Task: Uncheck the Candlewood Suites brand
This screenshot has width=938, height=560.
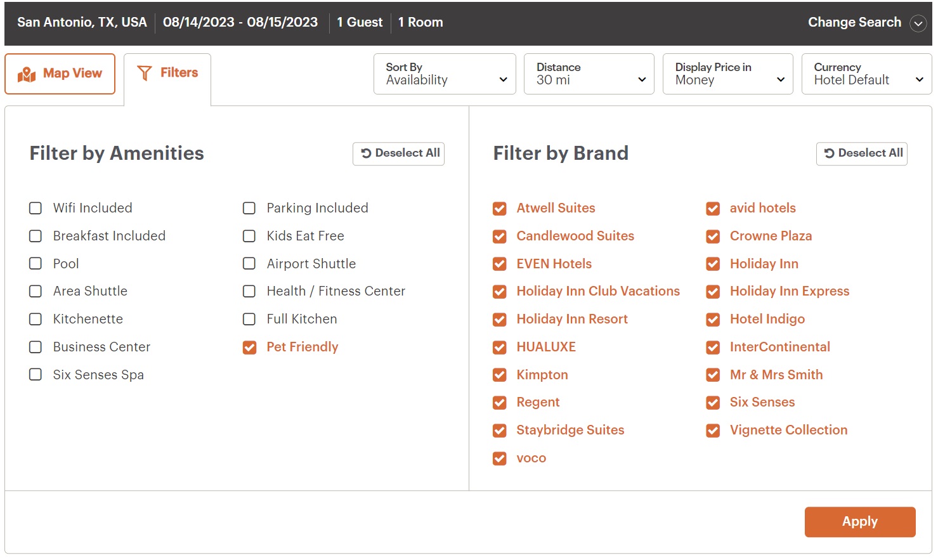Action: coord(500,237)
